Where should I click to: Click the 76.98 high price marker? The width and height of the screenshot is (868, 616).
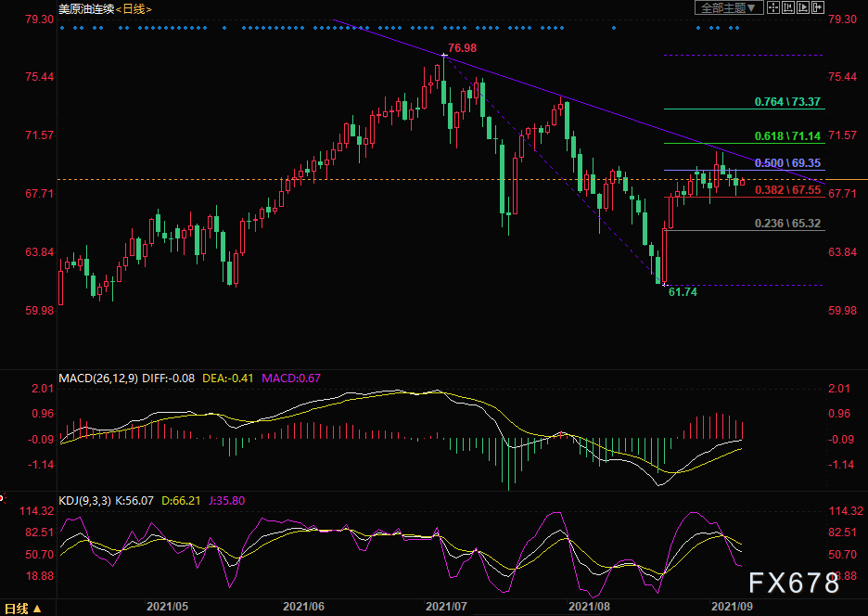[x=462, y=48]
